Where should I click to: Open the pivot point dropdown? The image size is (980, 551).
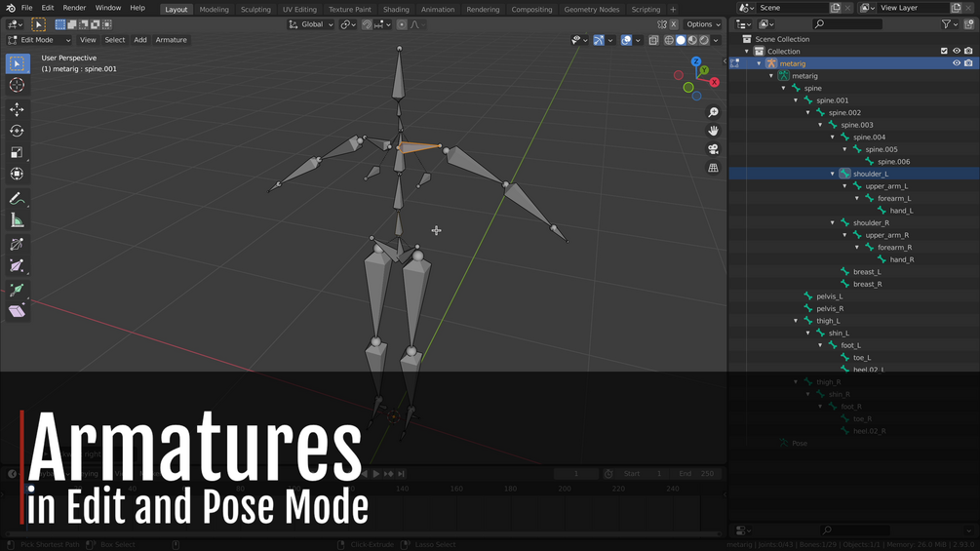pos(348,24)
